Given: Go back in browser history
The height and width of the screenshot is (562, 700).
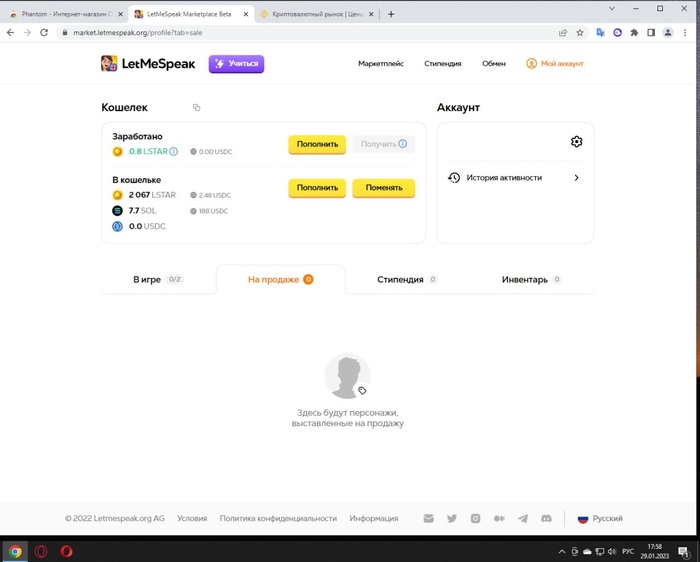Looking at the screenshot, I should (10, 33).
